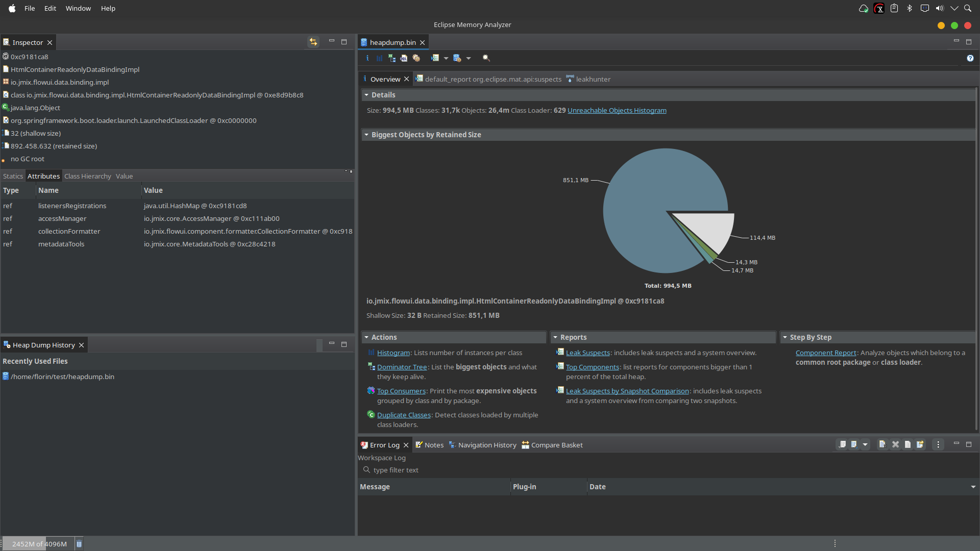Open the Leak Suspects report link

(587, 353)
